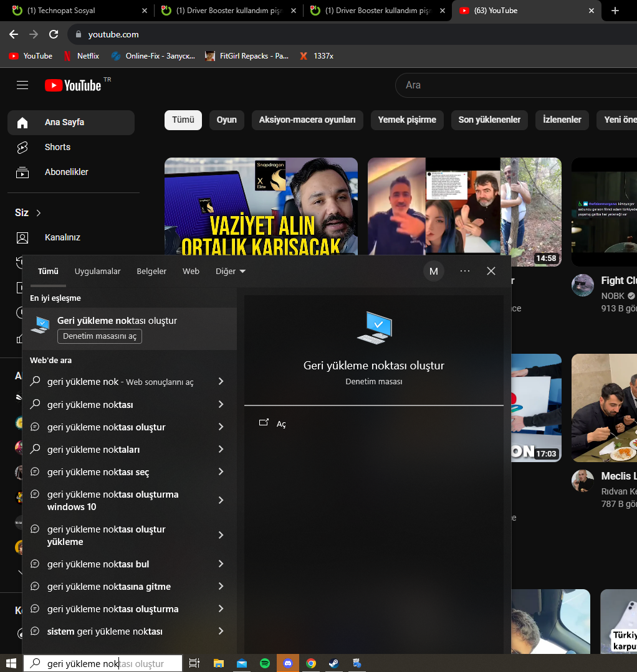Open the 1337x bookmark
The width and height of the screenshot is (637, 672).
click(x=317, y=56)
